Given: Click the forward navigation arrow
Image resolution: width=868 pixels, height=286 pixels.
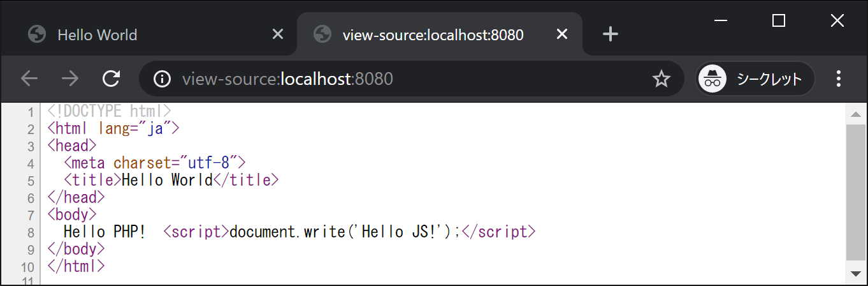Looking at the screenshot, I should 70,79.
